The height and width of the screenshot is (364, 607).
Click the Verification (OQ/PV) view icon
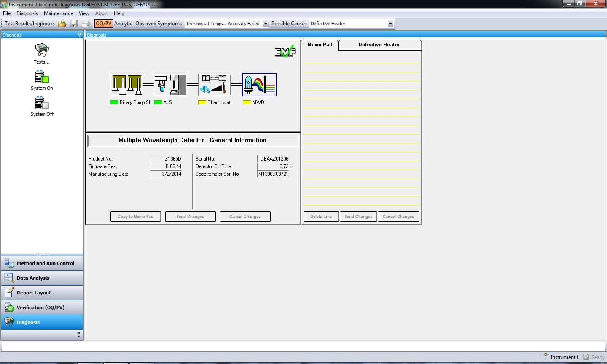pyautogui.click(x=9, y=308)
